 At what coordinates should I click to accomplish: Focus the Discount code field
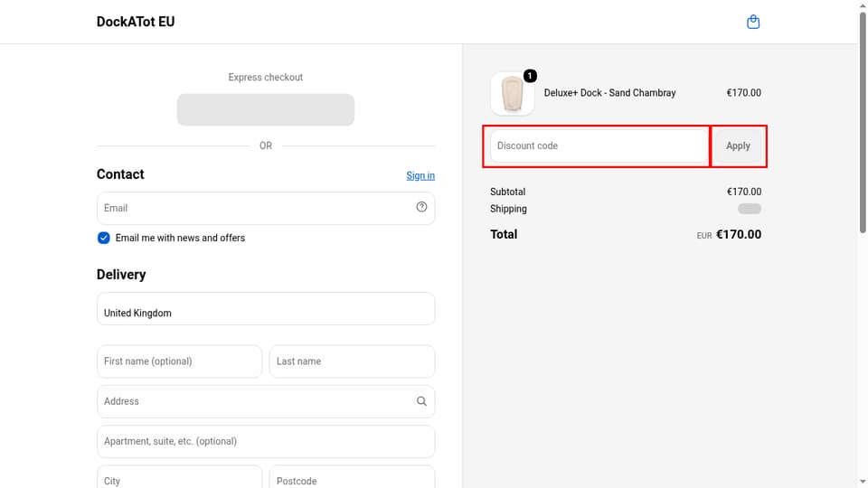click(599, 146)
